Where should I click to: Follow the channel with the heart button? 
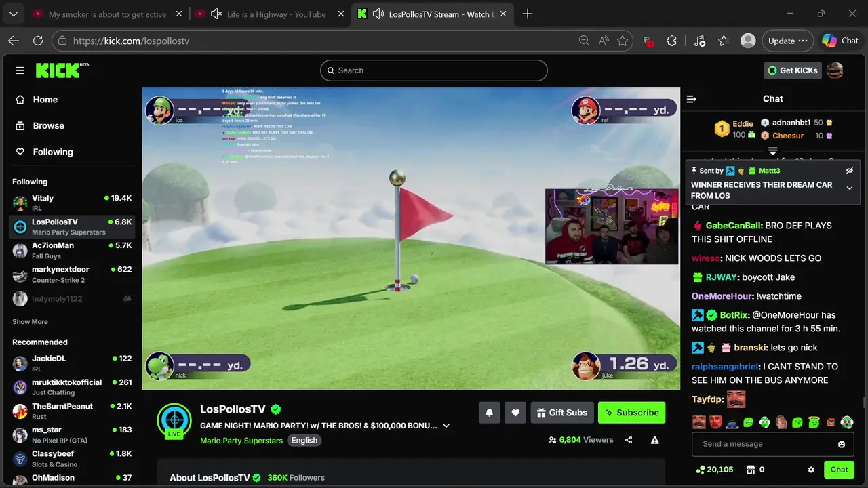click(x=515, y=413)
